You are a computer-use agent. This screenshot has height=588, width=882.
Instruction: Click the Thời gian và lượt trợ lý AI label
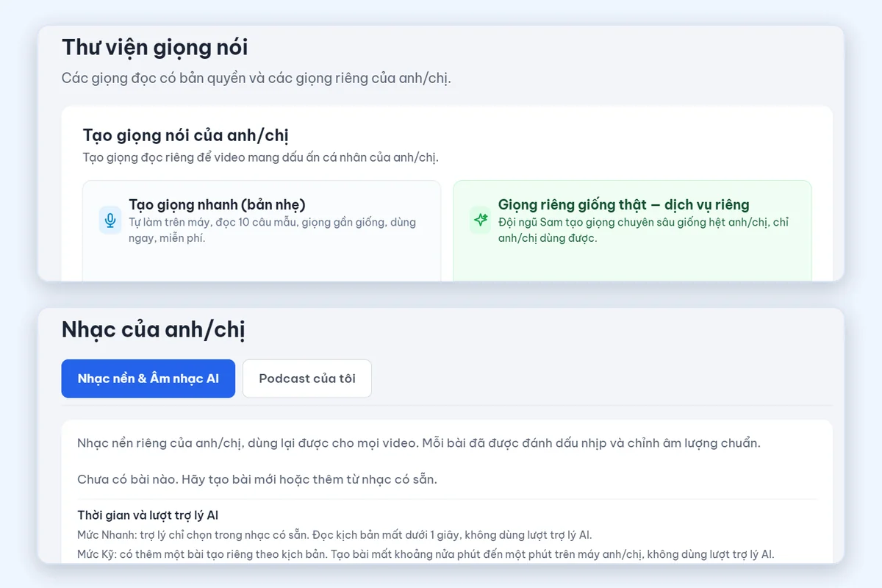point(148,515)
